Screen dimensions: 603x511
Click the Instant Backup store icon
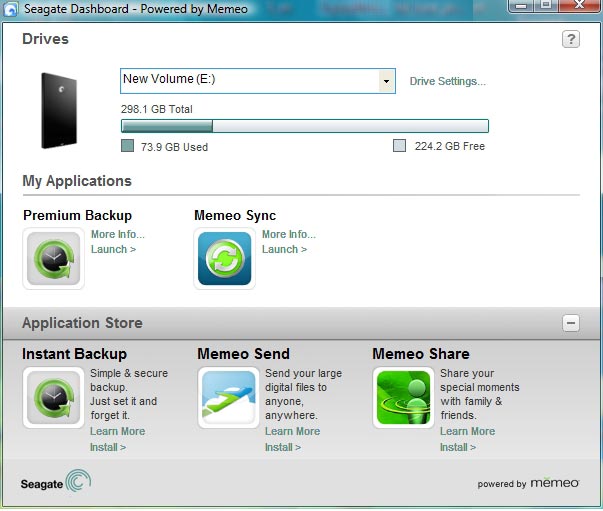(x=53, y=398)
